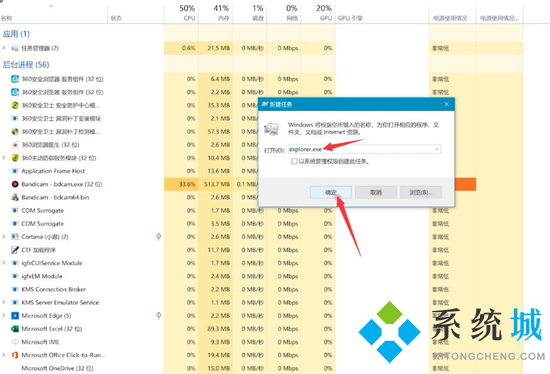The image size is (550, 374).
Task: Click the KMS Connection Broker icon
Action: click(15, 289)
